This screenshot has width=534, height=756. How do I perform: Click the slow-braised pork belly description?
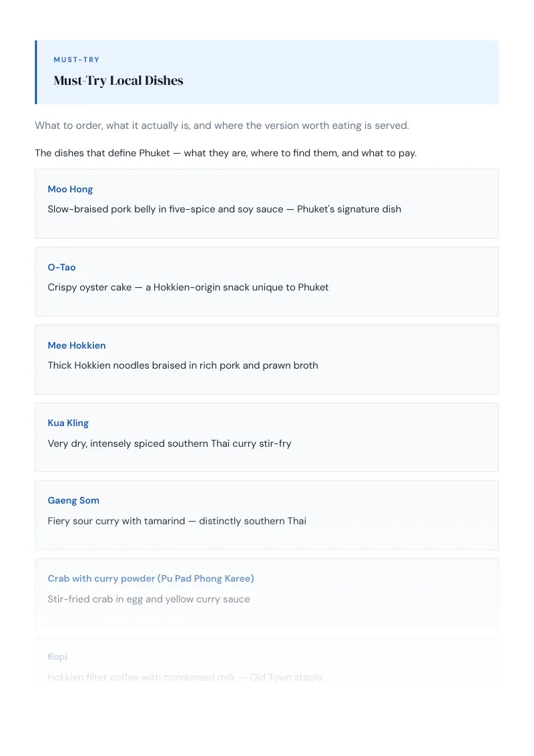pos(224,209)
